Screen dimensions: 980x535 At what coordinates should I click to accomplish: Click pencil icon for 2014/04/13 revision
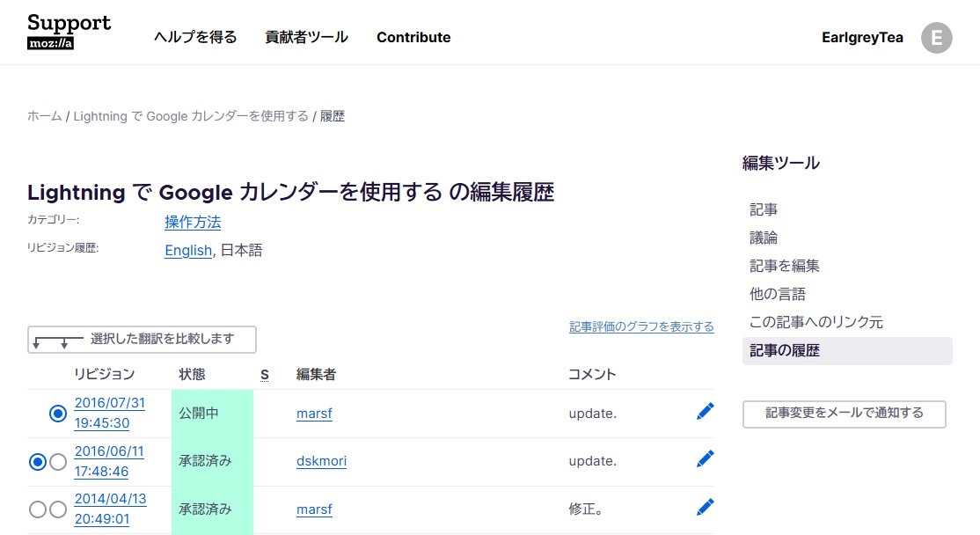[x=705, y=508]
